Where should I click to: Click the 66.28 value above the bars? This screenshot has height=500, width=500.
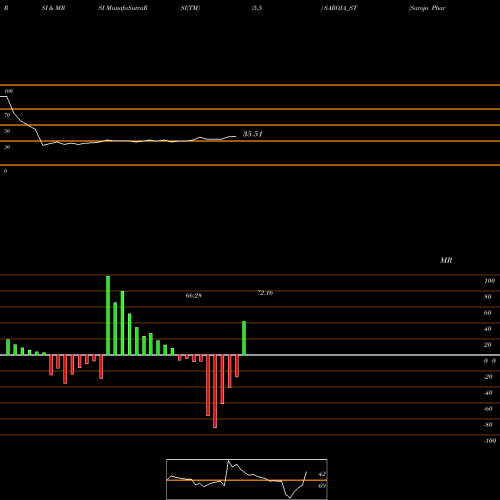pyautogui.click(x=193, y=296)
